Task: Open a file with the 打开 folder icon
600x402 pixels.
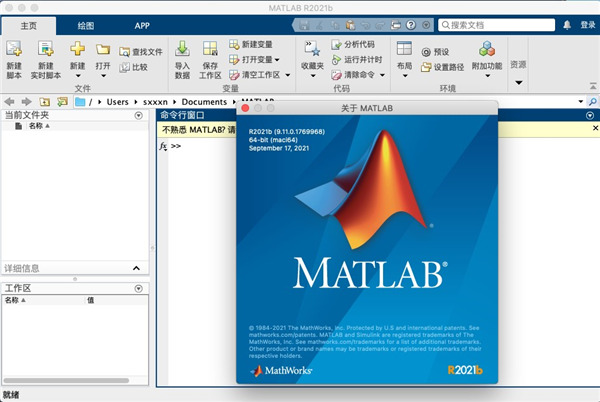Action: [x=103, y=50]
